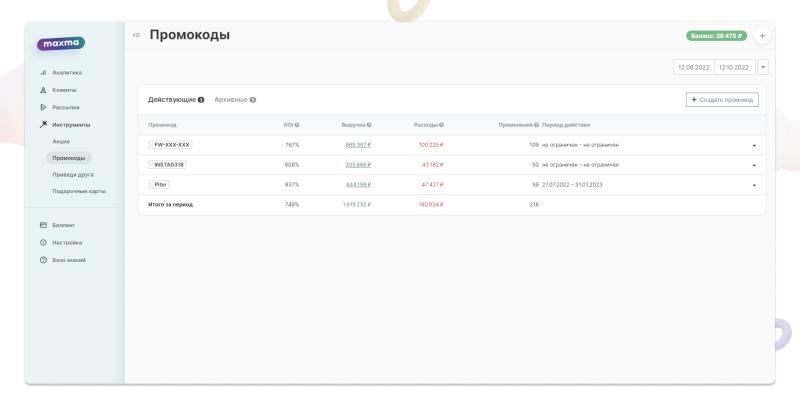This screenshot has height=406, width=800.
Task: Open Подарочные карты in the sidebar
Action: (x=79, y=191)
